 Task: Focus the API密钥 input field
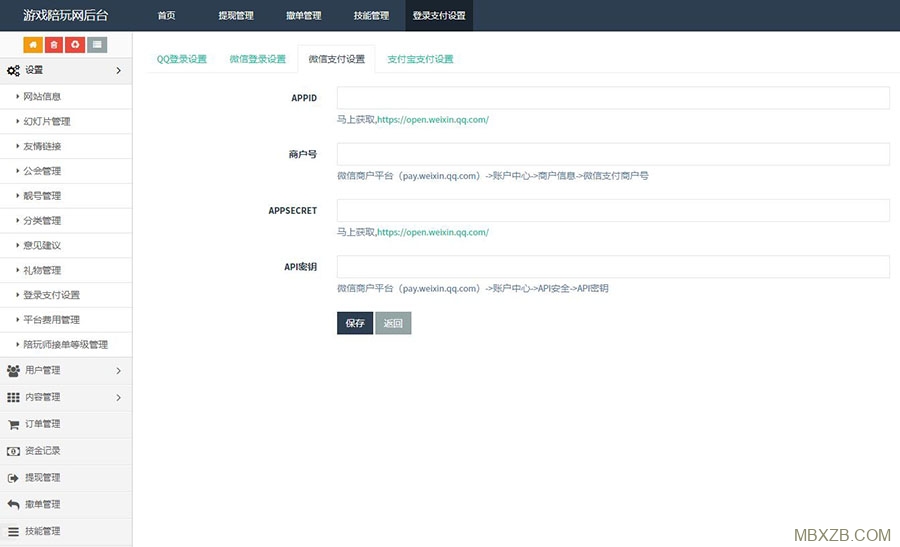click(613, 267)
